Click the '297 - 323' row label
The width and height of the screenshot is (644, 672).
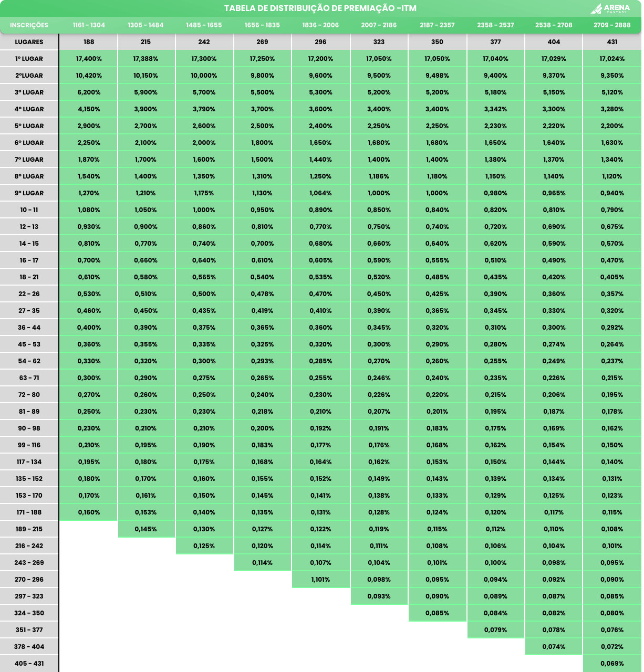29,596
